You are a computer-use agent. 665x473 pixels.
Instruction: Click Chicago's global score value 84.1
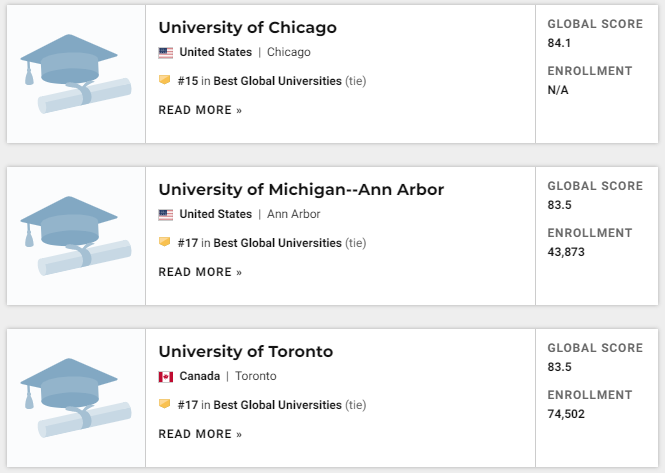tap(559, 43)
